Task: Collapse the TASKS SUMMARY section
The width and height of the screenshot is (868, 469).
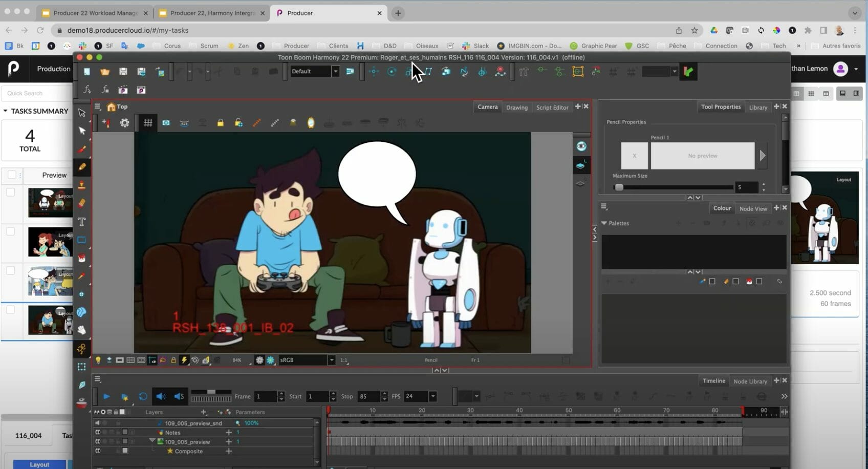Action: coord(6,111)
